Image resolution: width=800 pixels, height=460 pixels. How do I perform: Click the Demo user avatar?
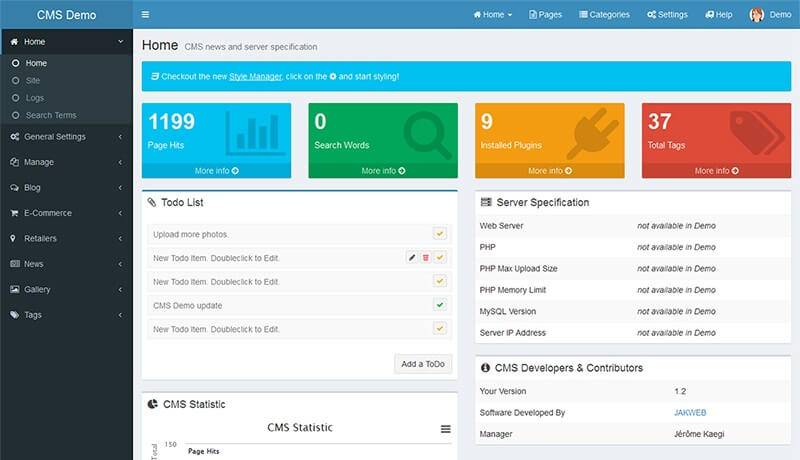coord(757,15)
